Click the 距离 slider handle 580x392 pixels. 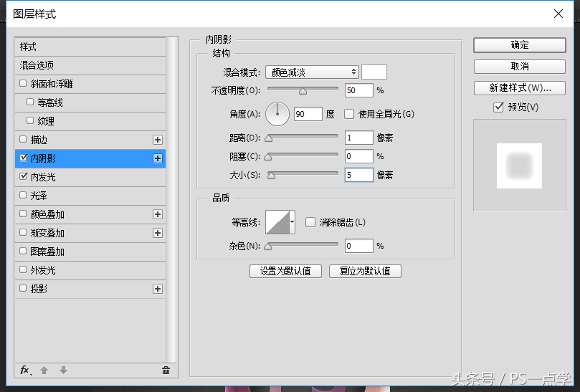[x=269, y=139]
